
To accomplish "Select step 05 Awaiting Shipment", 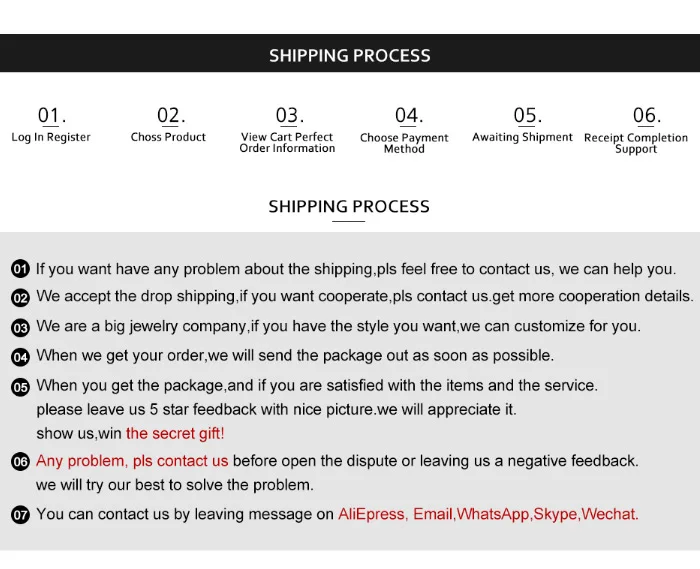I will point(522,125).
